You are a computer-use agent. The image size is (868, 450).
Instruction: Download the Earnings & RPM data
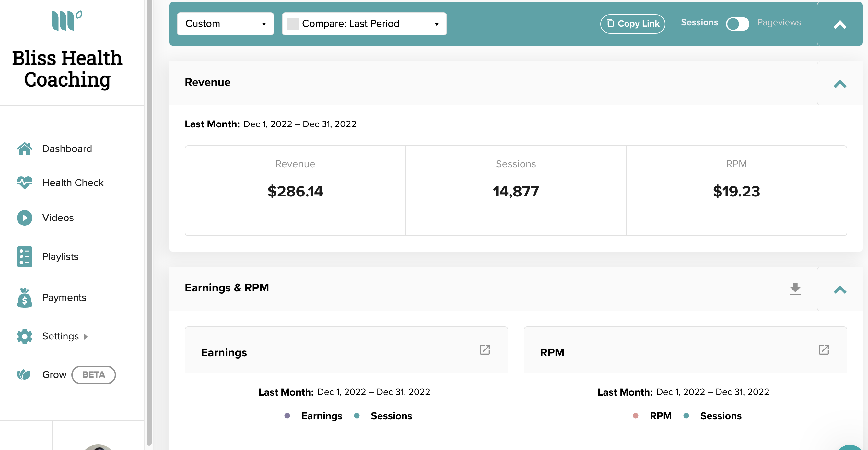(x=795, y=289)
